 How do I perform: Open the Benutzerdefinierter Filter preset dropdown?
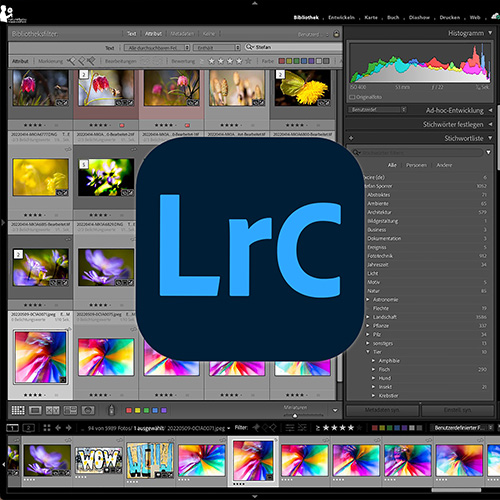[x=462, y=428]
